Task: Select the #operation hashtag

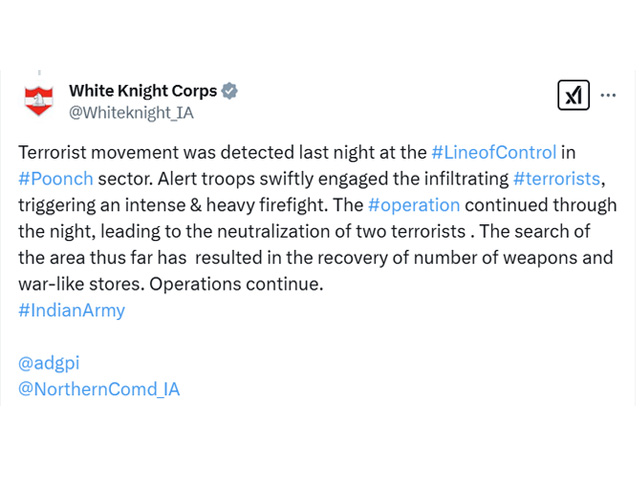Action: 414,205
